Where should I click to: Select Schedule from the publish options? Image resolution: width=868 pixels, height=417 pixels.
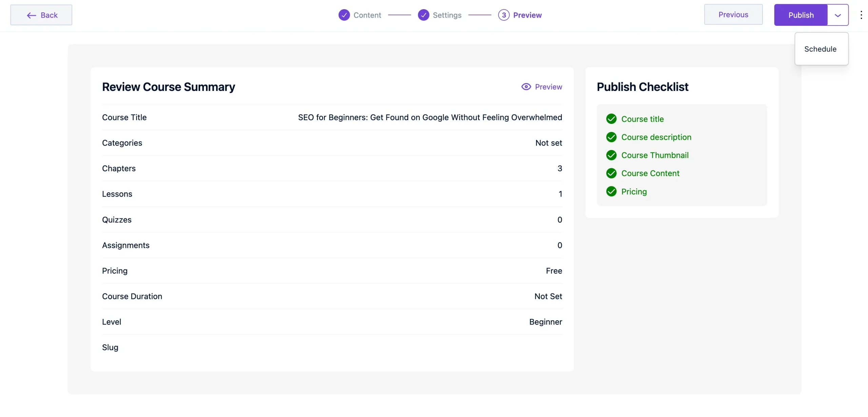[821, 49]
